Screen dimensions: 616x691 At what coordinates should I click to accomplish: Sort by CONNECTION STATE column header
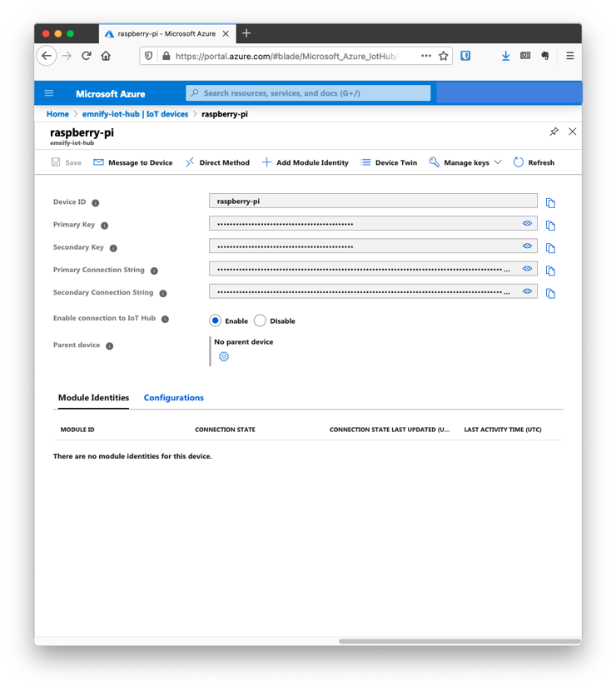(225, 430)
